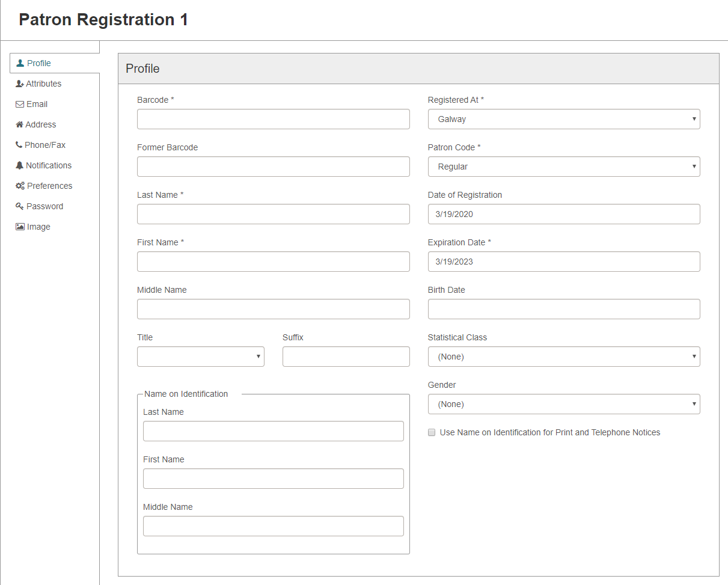This screenshot has height=585, width=728.
Task: Open the Title dropdown
Action: 201,357
